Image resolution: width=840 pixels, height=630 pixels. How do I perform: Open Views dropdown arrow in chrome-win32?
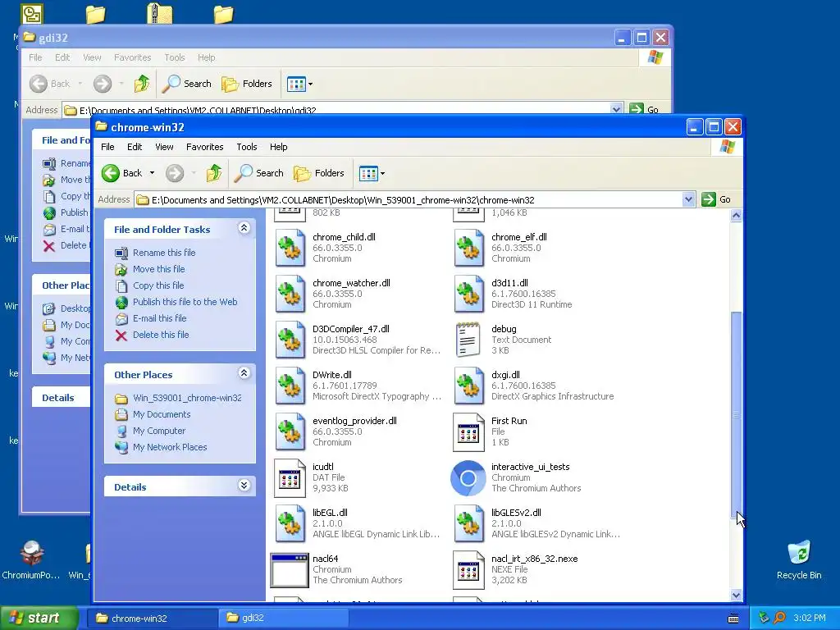click(x=382, y=174)
